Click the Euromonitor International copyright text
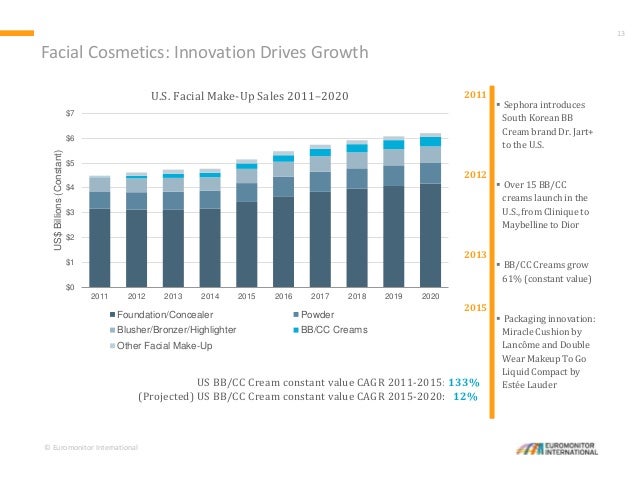Image resolution: width=638 pixels, height=479 pixels. (x=91, y=448)
